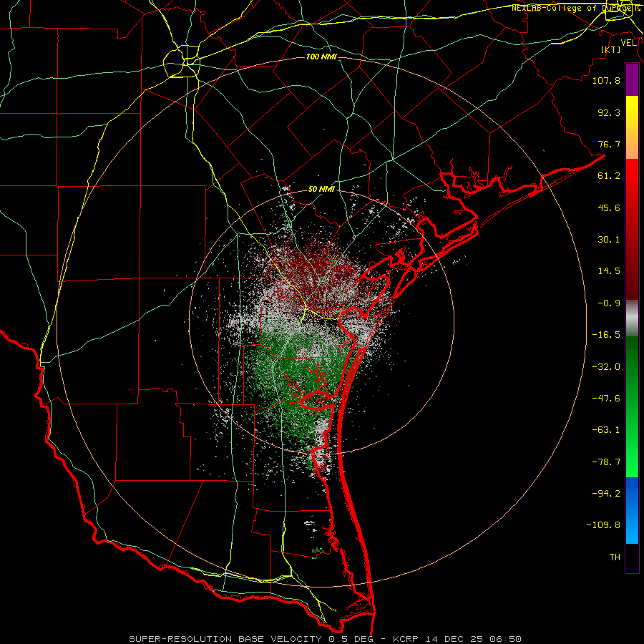Select the 61.2 legend value
This screenshot has width=644, height=644.
pos(609,176)
